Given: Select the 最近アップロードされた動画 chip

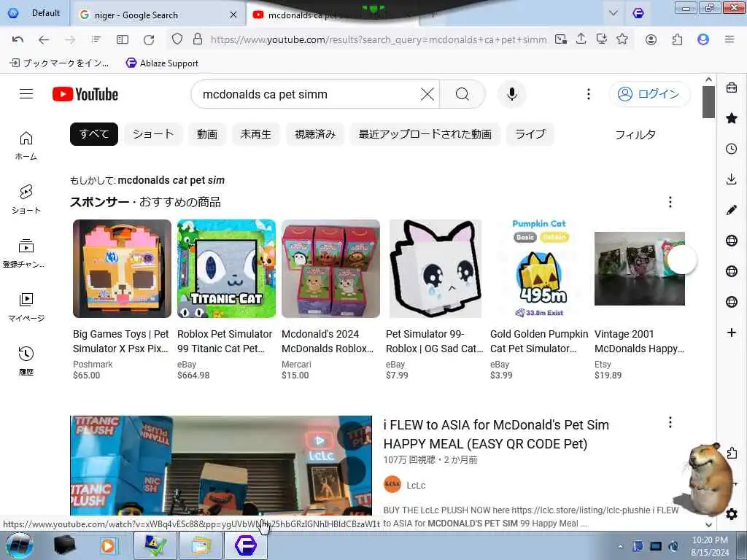Looking at the screenshot, I should tap(425, 134).
